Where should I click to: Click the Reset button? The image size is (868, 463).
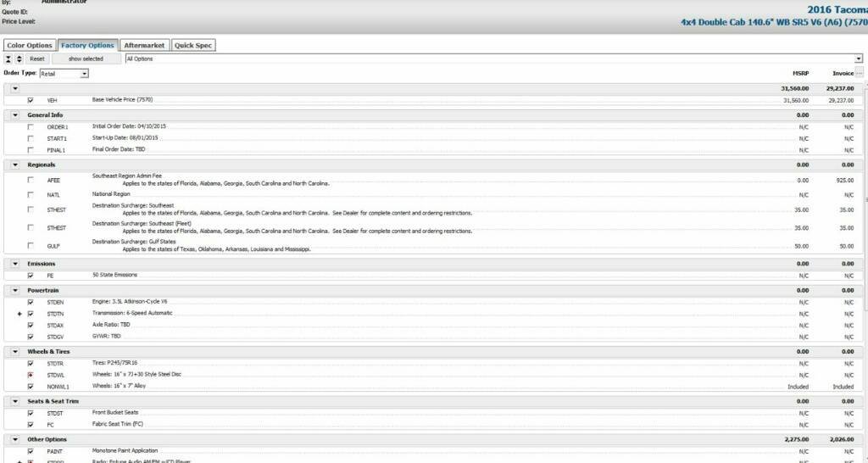pos(37,59)
